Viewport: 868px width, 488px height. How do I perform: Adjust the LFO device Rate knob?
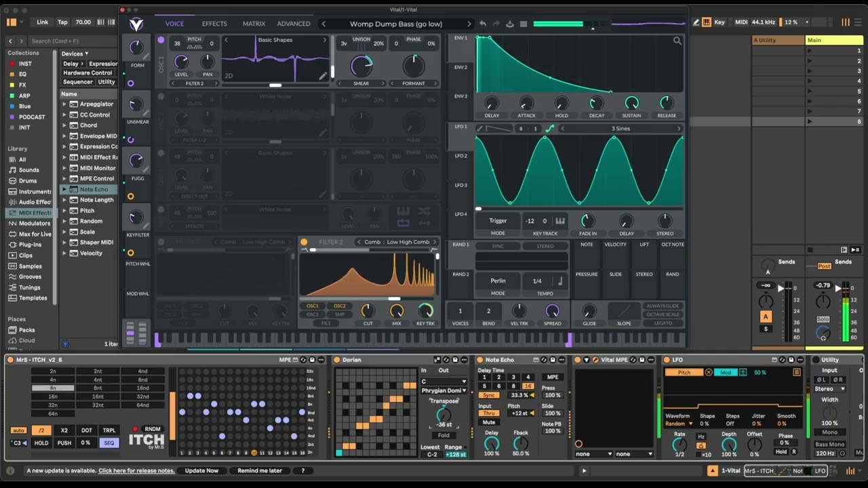pos(679,445)
